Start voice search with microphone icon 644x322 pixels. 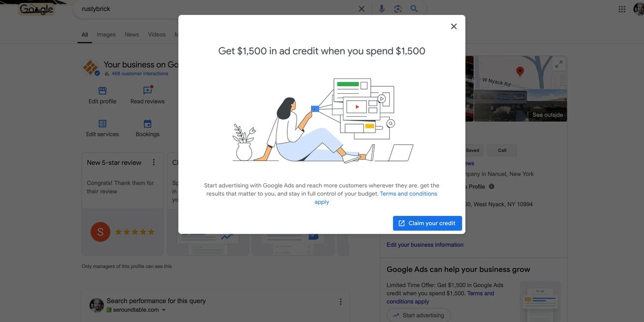pos(382,9)
